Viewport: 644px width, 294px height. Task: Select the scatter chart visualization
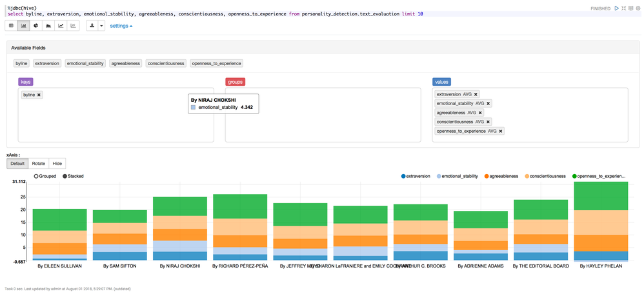tap(74, 26)
